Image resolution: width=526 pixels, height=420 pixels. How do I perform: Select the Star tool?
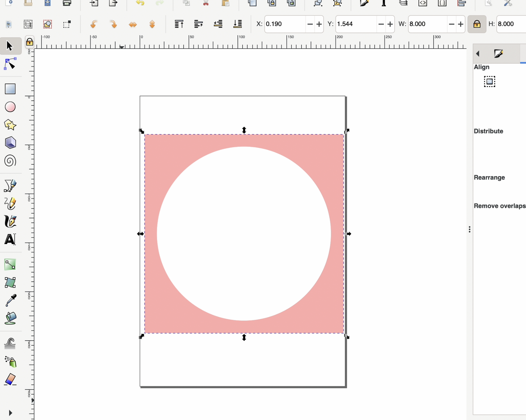click(x=10, y=125)
